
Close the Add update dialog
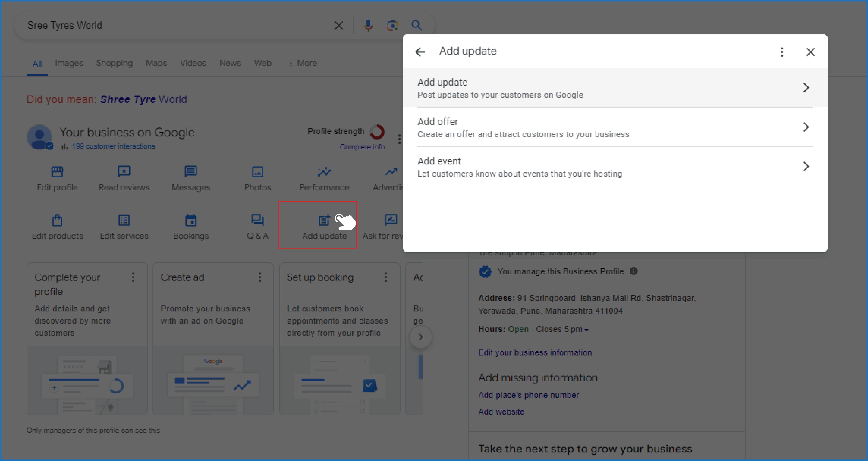pyautogui.click(x=810, y=52)
